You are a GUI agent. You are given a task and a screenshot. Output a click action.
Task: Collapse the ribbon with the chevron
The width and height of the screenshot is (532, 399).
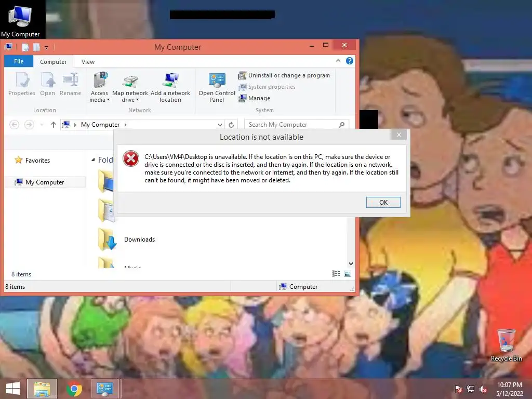pos(338,61)
